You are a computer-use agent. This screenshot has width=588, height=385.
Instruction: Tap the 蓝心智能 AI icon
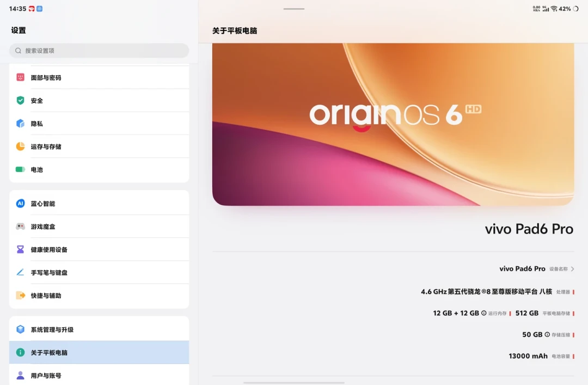click(20, 203)
